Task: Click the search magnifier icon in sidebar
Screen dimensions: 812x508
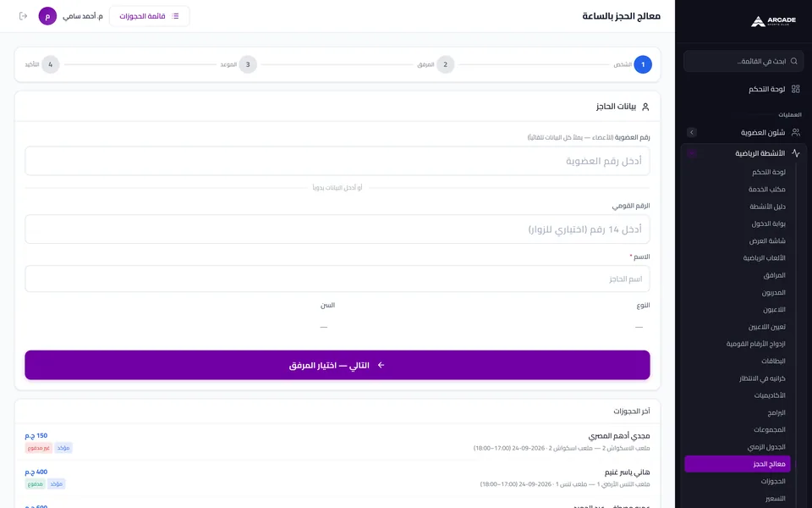Action: (794, 61)
